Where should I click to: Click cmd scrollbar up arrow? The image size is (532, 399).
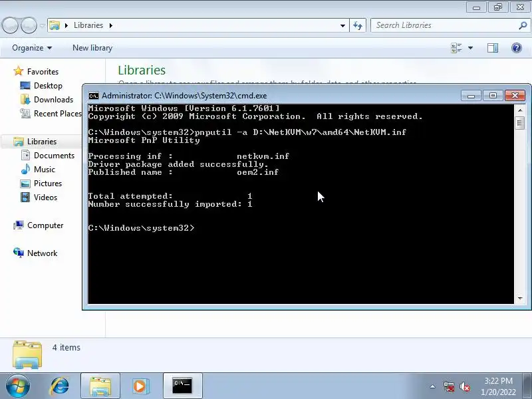pos(520,110)
